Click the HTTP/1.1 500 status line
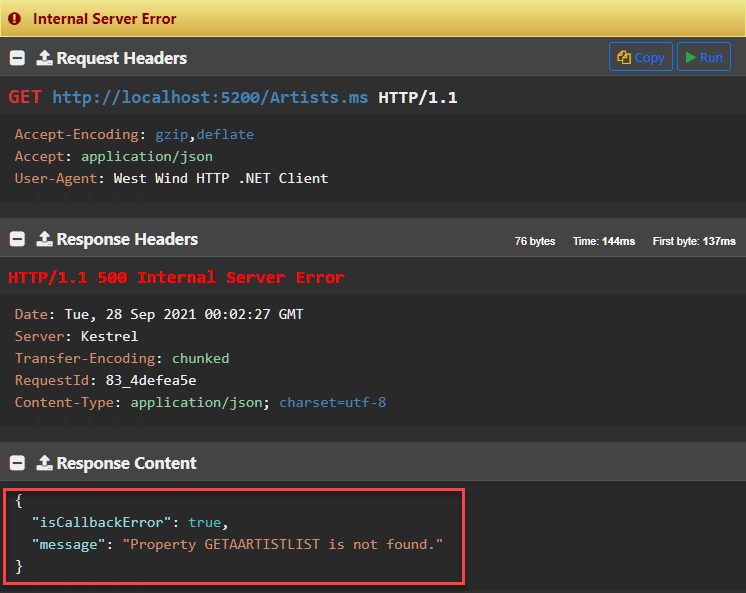The width and height of the screenshot is (746, 593). [176, 277]
